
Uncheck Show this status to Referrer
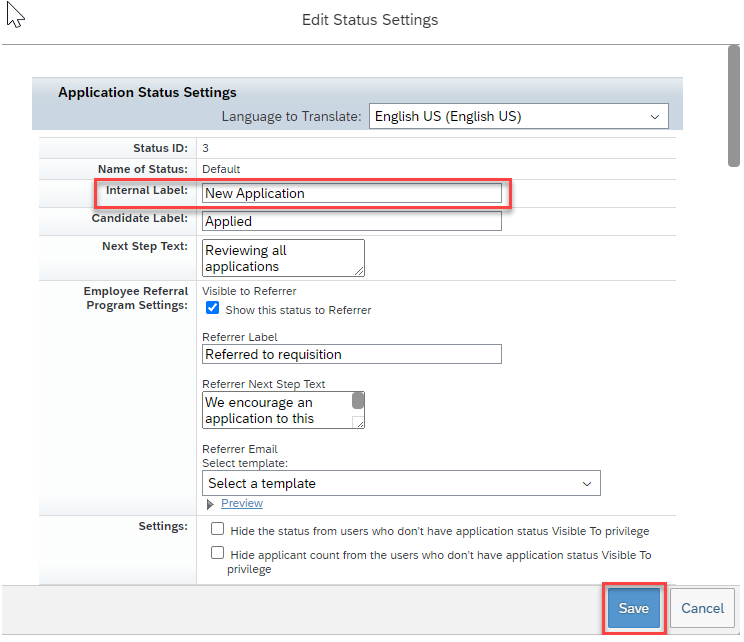(213, 308)
